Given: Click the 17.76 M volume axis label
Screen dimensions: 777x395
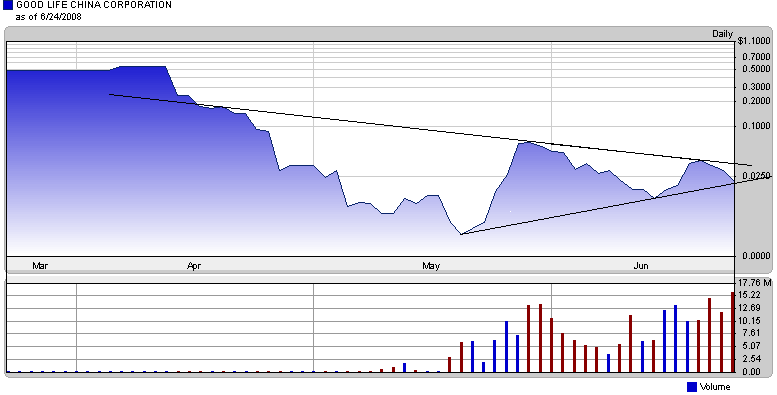Looking at the screenshot, I should (x=755, y=283).
